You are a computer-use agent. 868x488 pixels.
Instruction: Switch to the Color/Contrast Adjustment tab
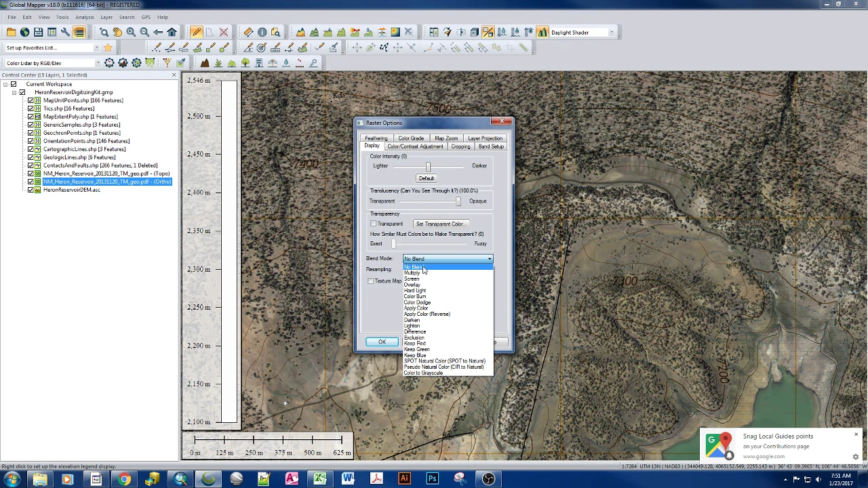pyautogui.click(x=415, y=146)
